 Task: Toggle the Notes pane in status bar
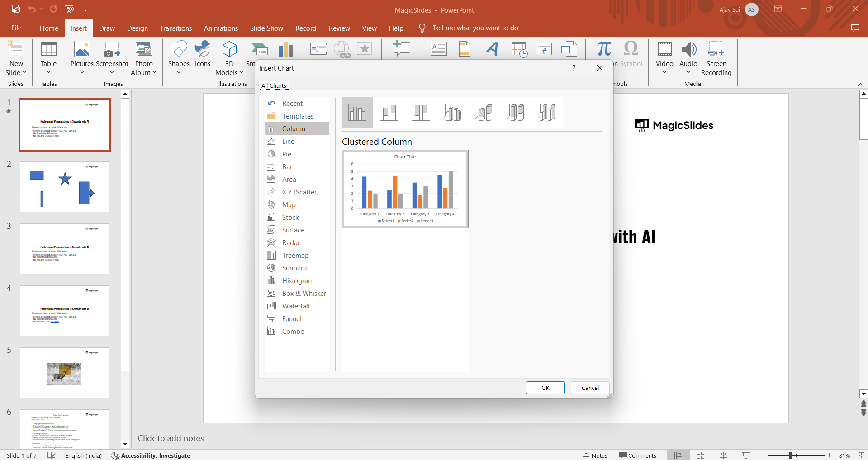click(x=595, y=455)
